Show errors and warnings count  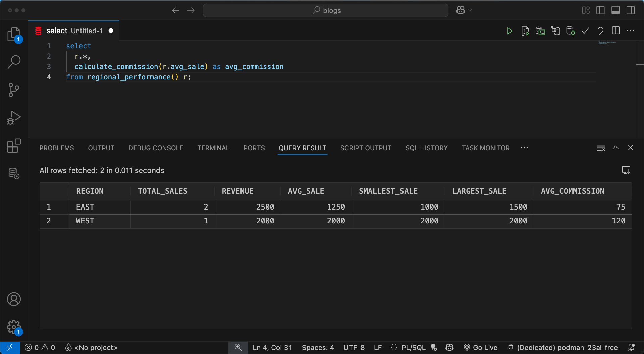[x=40, y=348]
